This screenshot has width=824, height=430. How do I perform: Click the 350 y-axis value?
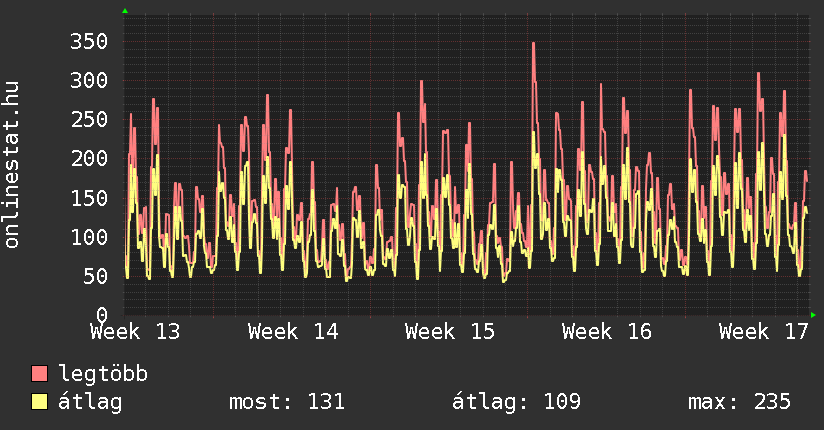coord(89,41)
